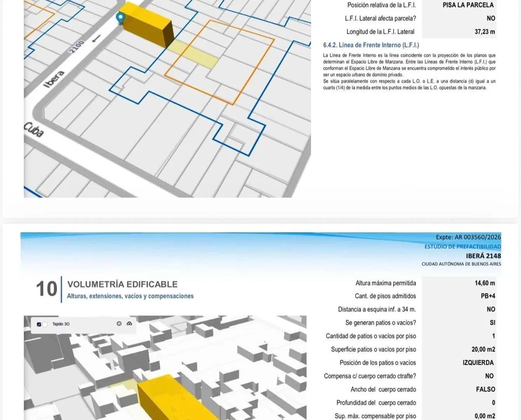Click 'Superficie patios o vacíos por piso' label
521x420 pixels.
(374, 349)
